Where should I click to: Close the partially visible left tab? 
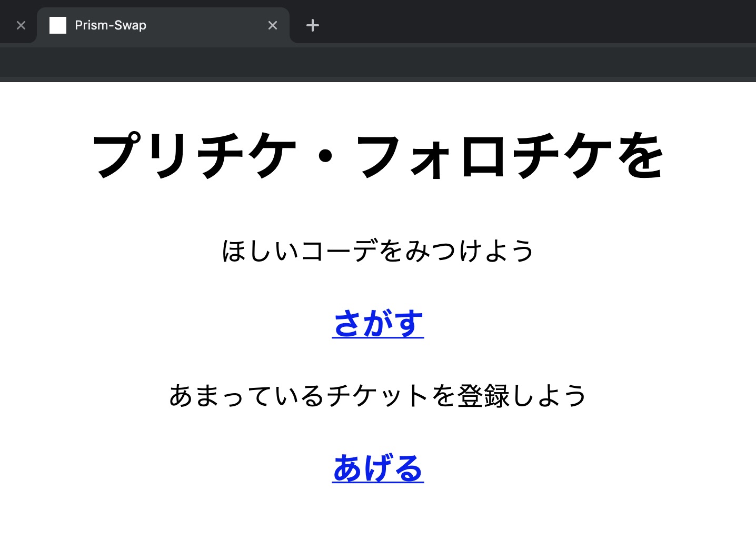(x=21, y=25)
